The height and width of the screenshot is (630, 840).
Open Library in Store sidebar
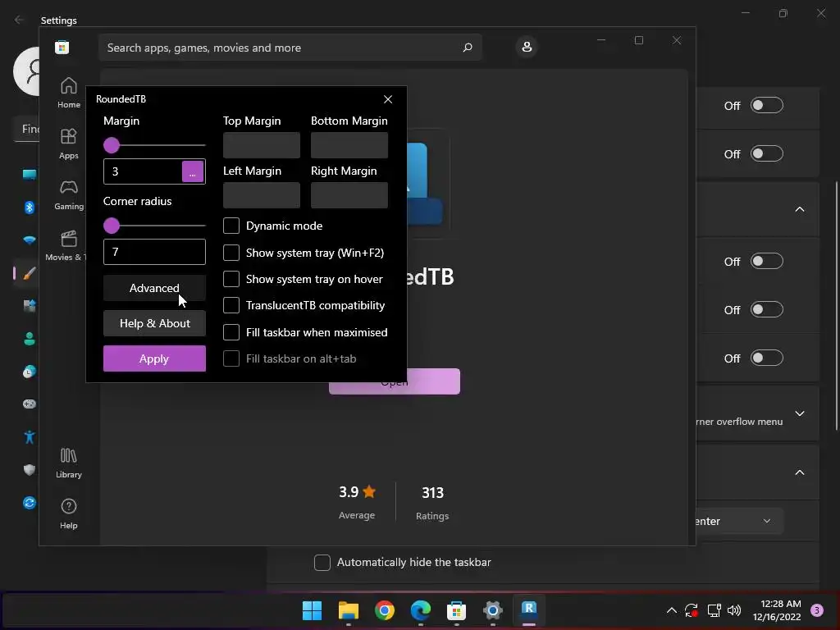[69, 463]
